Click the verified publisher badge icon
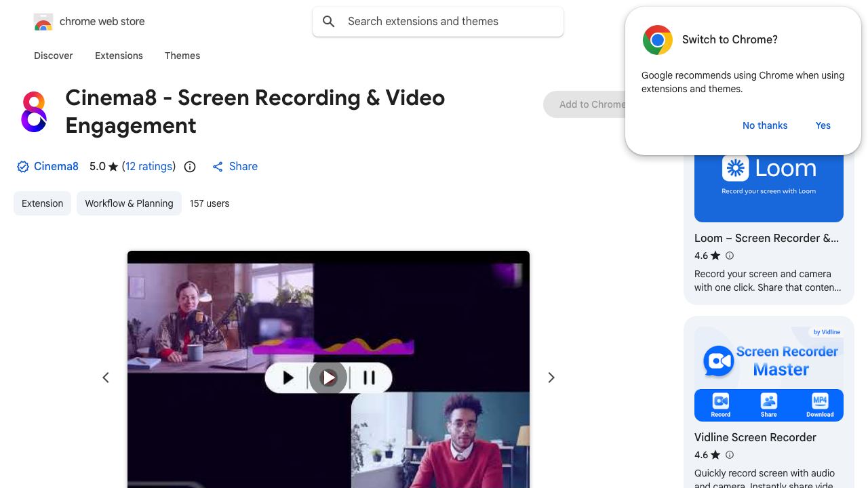Screen dimensions: 868x488 pyautogui.click(x=22, y=167)
